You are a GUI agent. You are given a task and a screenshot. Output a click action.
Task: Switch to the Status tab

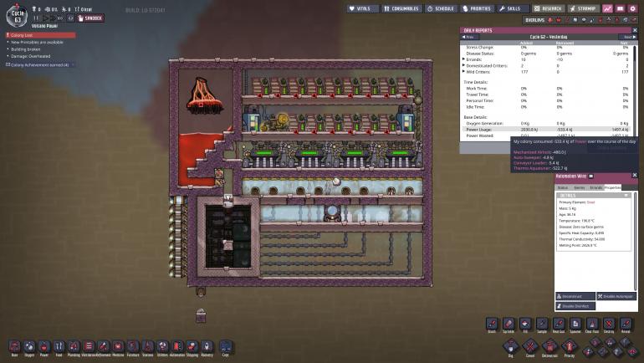(563, 187)
